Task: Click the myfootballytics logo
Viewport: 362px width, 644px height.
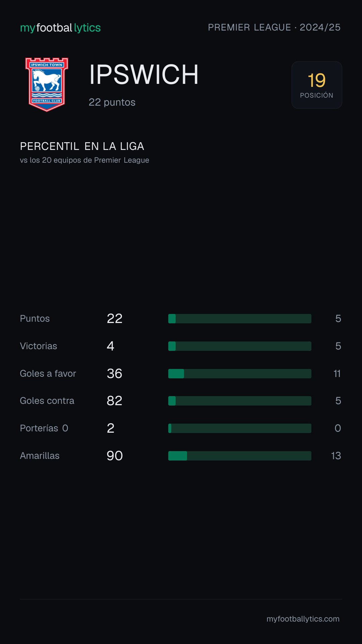Action: tap(60, 28)
